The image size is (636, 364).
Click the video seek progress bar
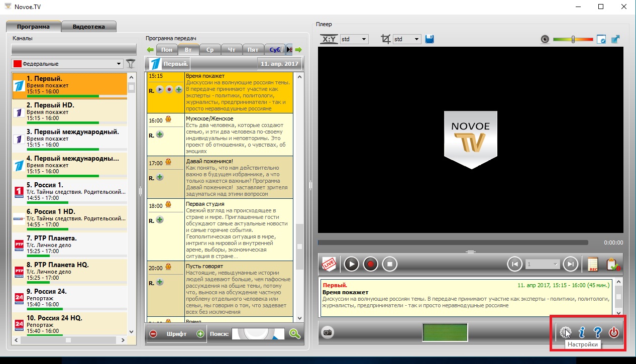pyautogui.click(x=453, y=242)
